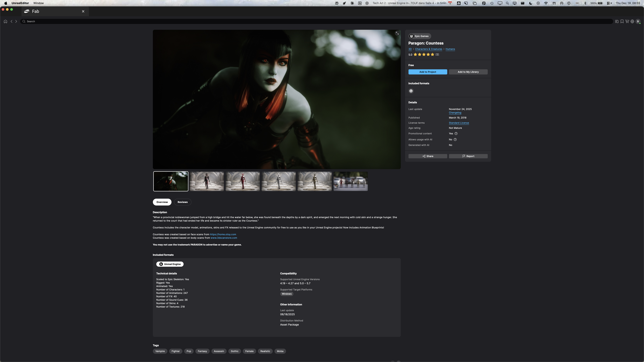The height and width of the screenshot is (362, 644).
Task: Toggle Focus moon icon in menu bar
Action: (x=531, y=3)
